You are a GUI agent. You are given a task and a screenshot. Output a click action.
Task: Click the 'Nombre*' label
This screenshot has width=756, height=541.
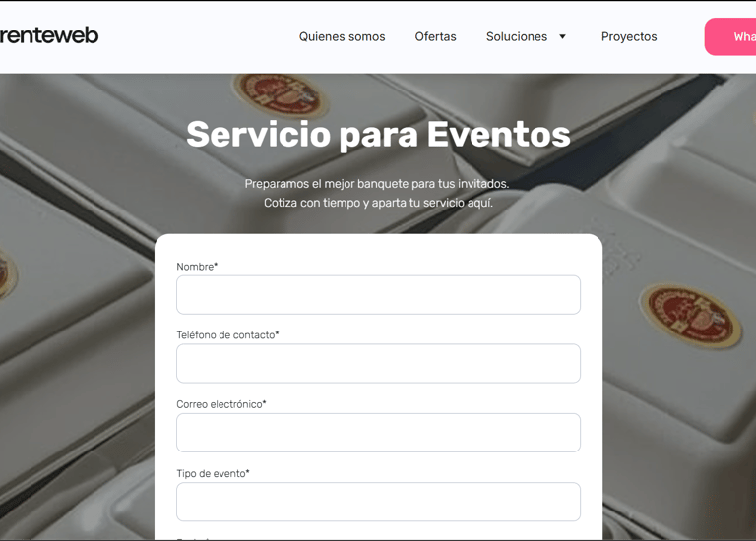tap(197, 267)
